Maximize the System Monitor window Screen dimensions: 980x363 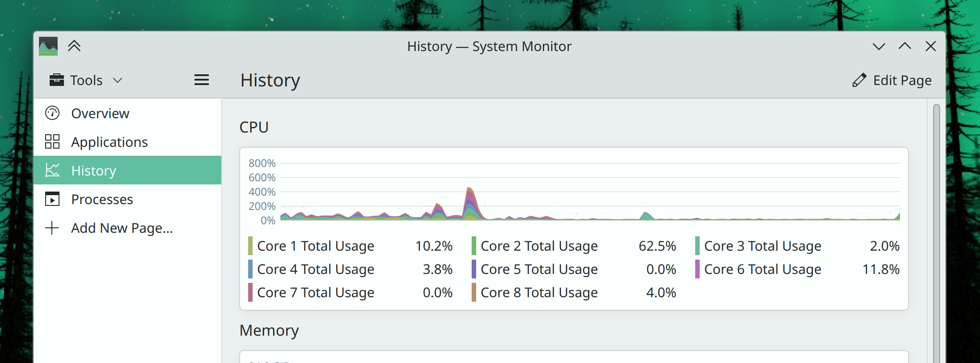coord(904,46)
